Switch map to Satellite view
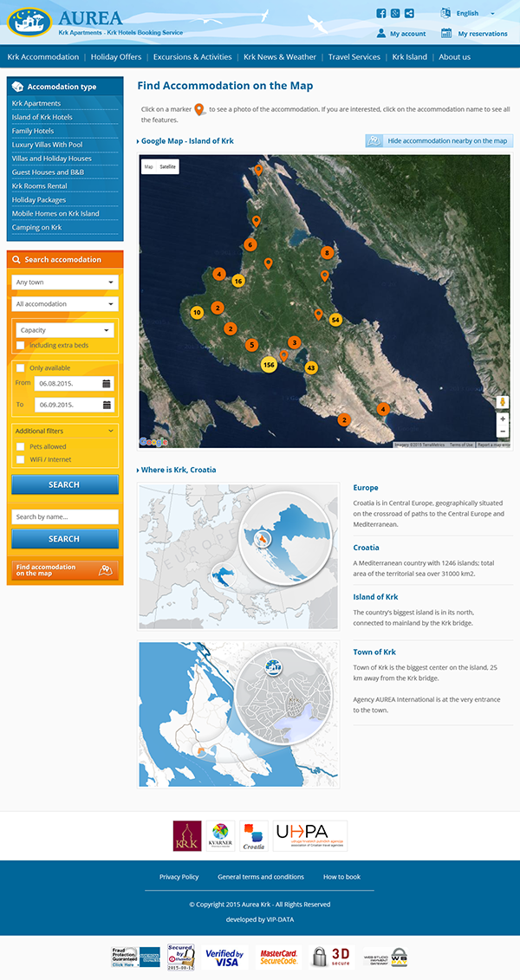 tap(167, 167)
